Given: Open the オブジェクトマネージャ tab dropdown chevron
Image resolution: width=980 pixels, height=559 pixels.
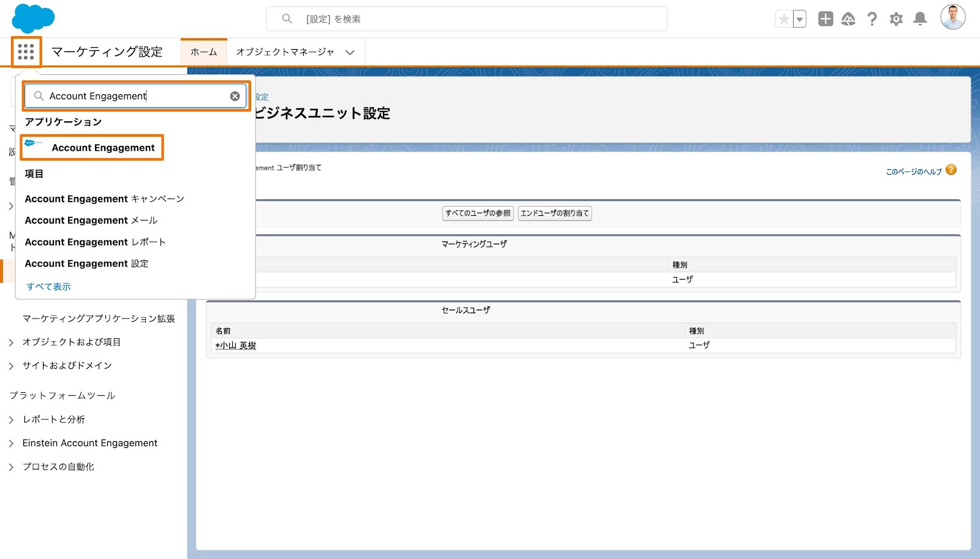Looking at the screenshot, I should pyautogui.click(x=350, y=53).
